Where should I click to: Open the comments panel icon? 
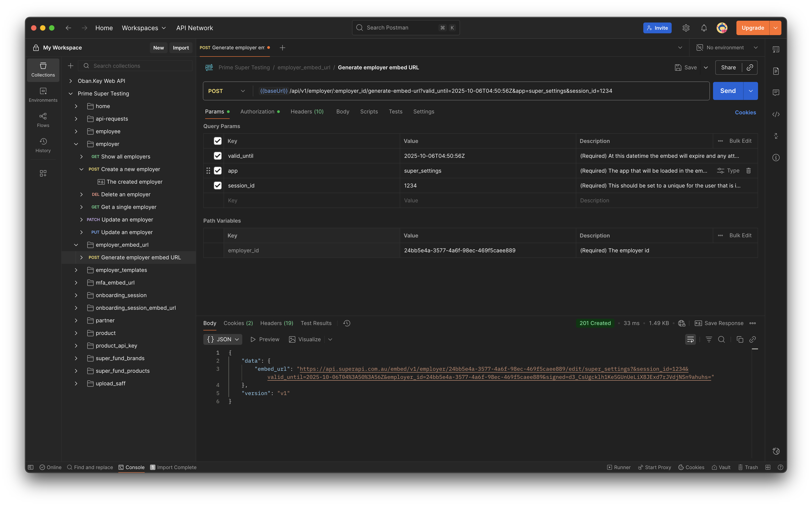coord(776,93)
